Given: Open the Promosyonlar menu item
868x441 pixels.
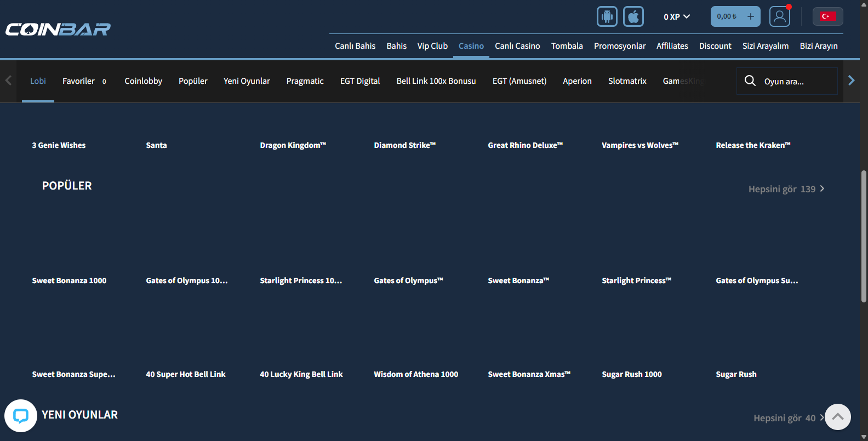Looking at the screenshot, I should coord(620,46).
